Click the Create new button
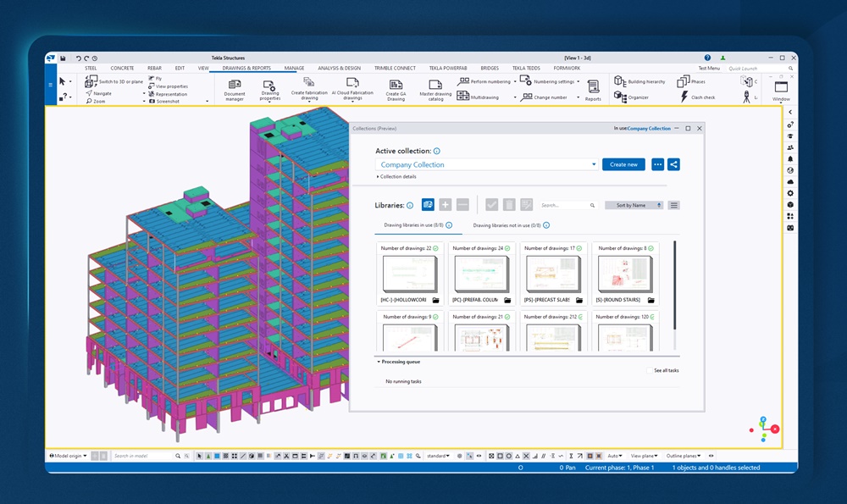The image size is (847, 504). [x=623, y=164]
